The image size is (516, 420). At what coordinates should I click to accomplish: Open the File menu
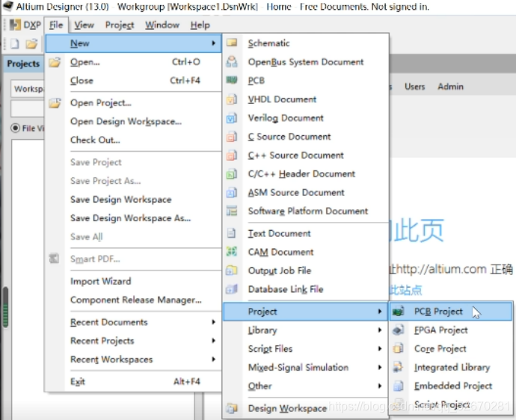(x=56, y=25)
